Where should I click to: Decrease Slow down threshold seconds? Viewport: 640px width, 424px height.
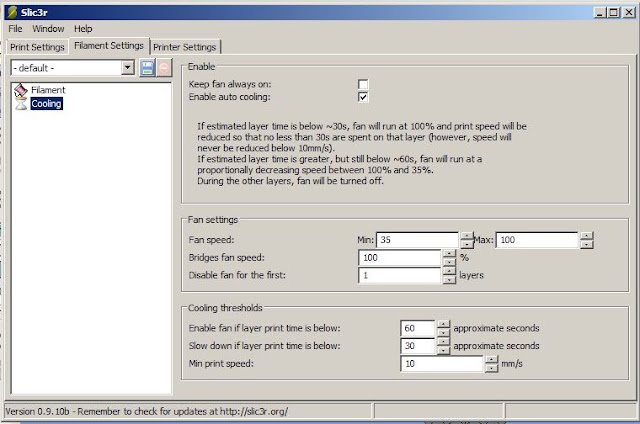tap(443, 351)
